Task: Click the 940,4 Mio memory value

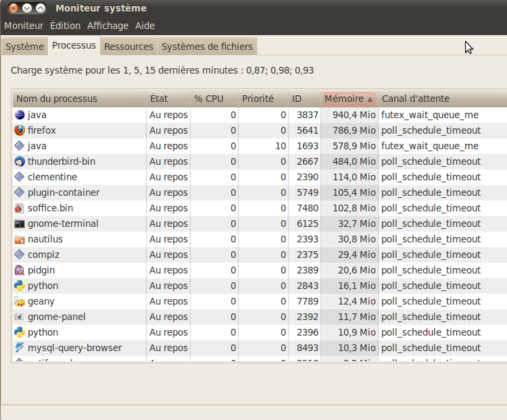Action: coord(354,115)
